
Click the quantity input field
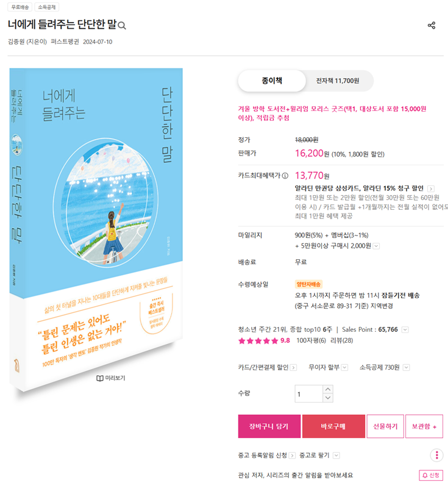(308, 394)
